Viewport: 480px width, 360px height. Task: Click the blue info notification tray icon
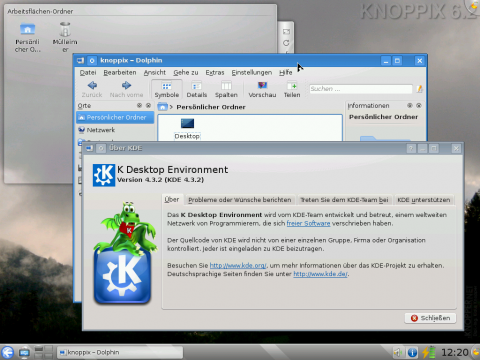click(412, 352)
